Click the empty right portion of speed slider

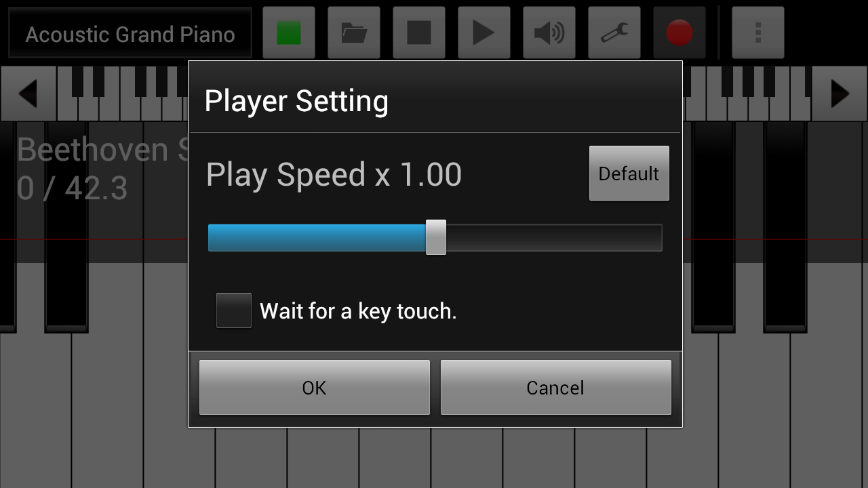tap(554, 238)
